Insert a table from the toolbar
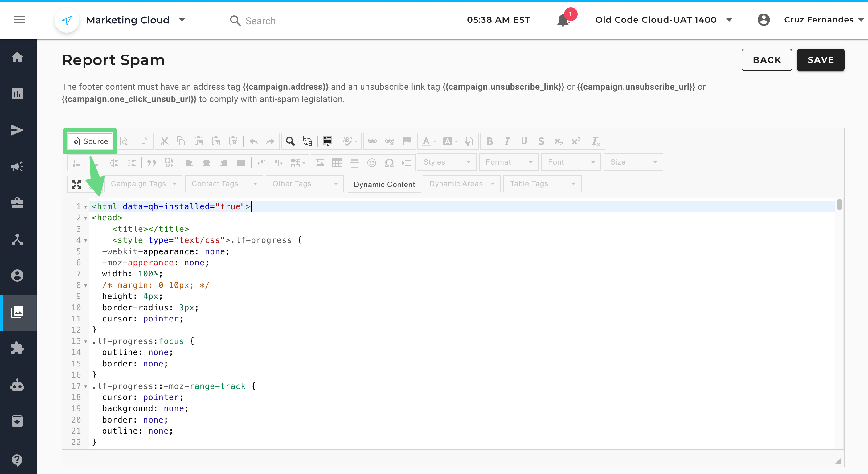868x474 pixels. (x=337, y=162)
